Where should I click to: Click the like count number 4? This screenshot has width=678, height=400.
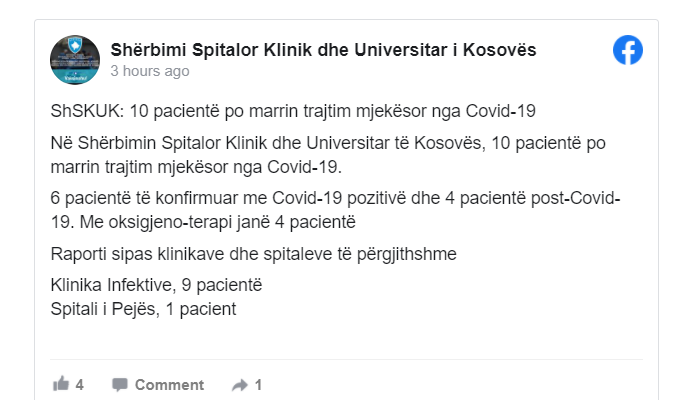[x=79, y=384]
